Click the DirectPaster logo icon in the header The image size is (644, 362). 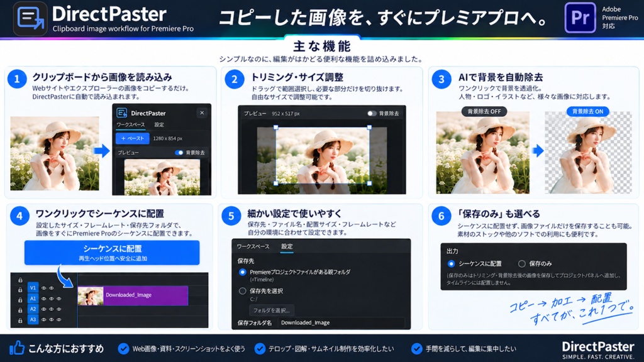(30, 18)
